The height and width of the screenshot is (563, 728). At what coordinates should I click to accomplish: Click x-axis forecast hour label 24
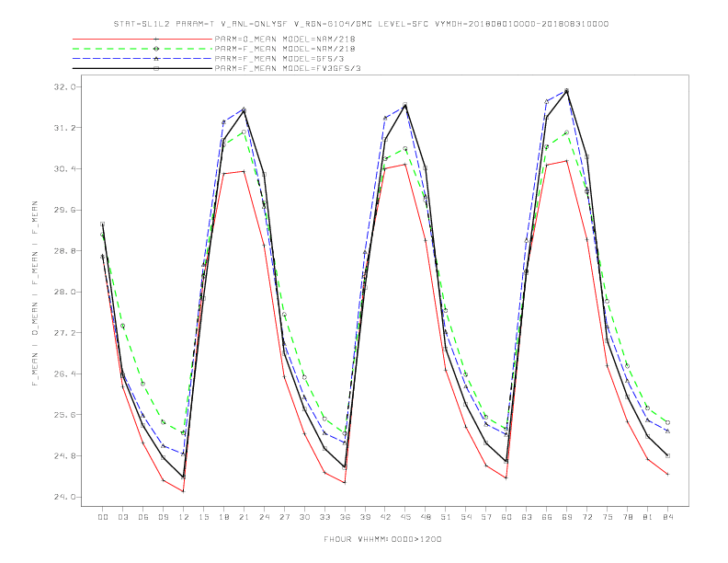(264, 517)
